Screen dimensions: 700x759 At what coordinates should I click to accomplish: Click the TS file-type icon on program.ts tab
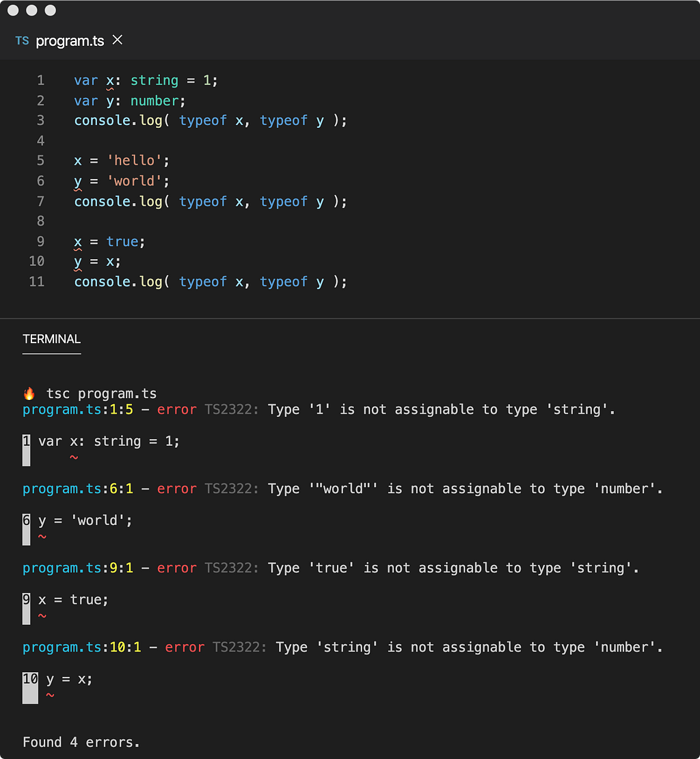pyautogui.click(x=22, y=40)
